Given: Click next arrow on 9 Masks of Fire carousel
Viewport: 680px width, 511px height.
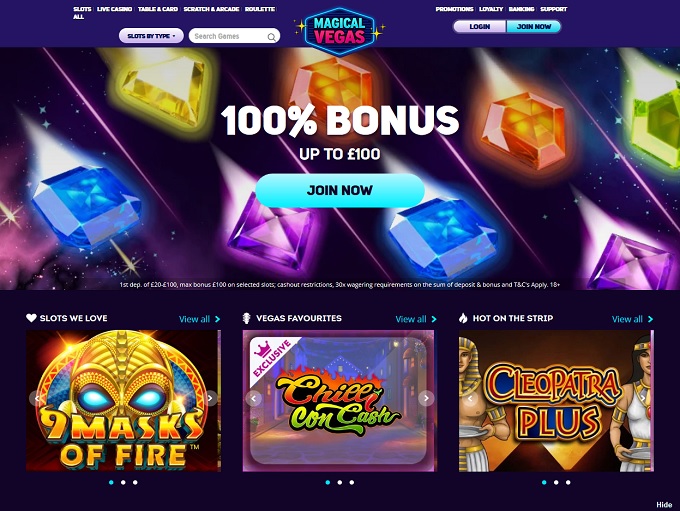Looking at the screenshot, I should click(x=210, y=398).
